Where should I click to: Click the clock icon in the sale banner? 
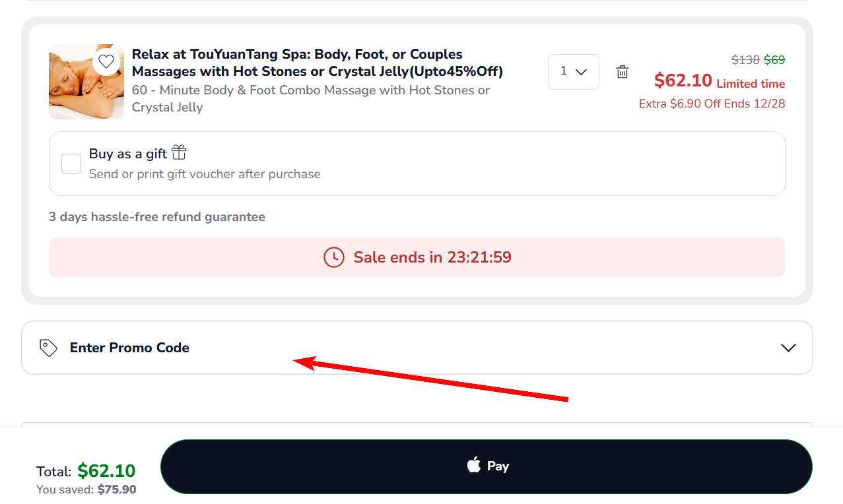[x=334, y=257]
